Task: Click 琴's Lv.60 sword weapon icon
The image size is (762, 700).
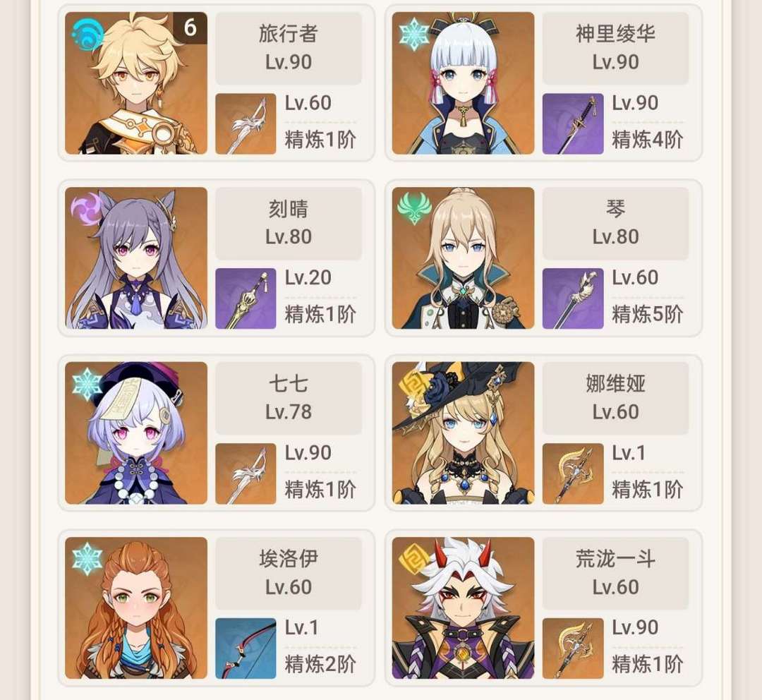Action: tap(573, 298)
